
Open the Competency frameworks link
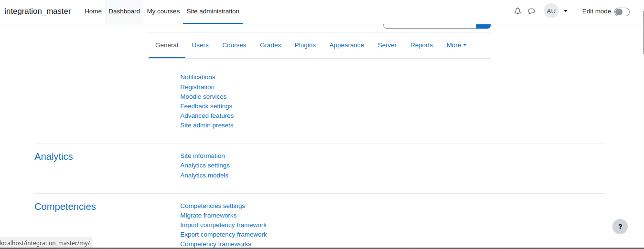pyautogui.click(x=216, y=244)
